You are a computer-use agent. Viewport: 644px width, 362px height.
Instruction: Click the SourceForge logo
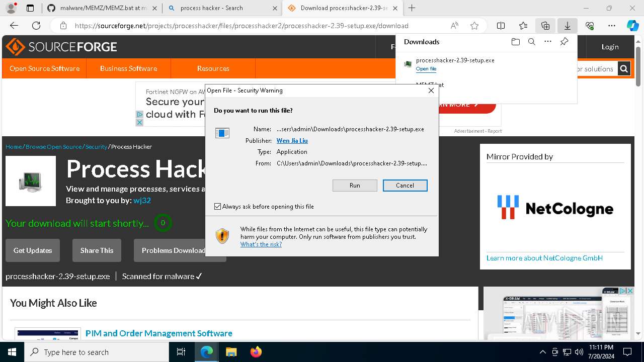click(61, 47)
